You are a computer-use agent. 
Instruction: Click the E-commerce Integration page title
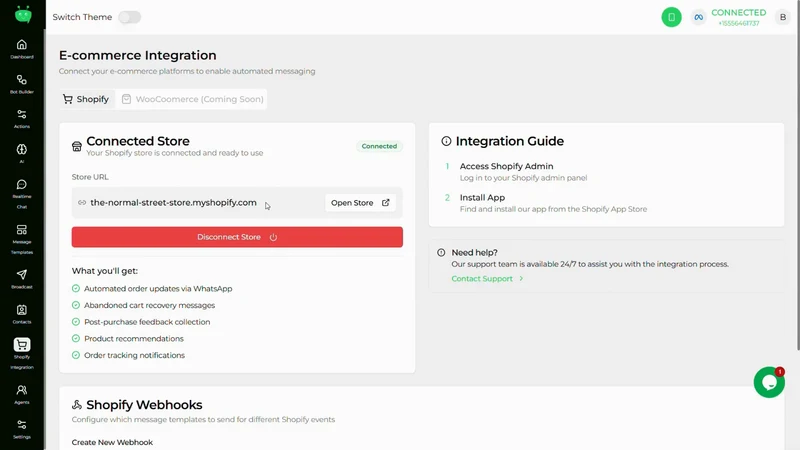(137, 55)
